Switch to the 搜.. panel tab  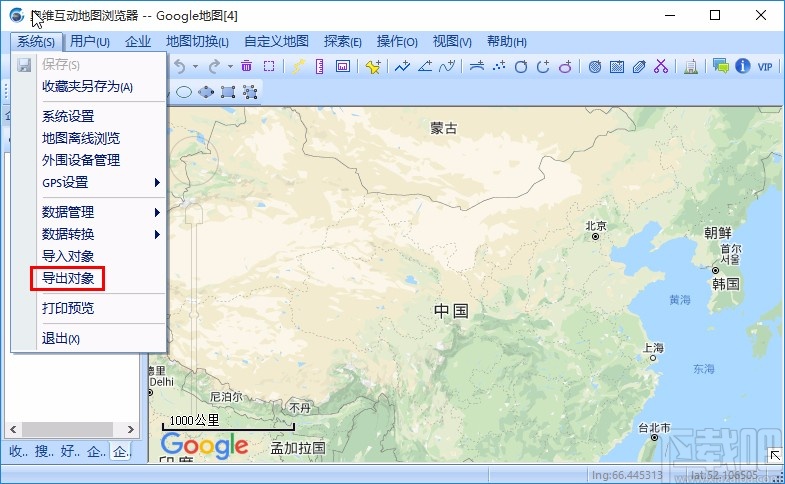tap(44, 451)
